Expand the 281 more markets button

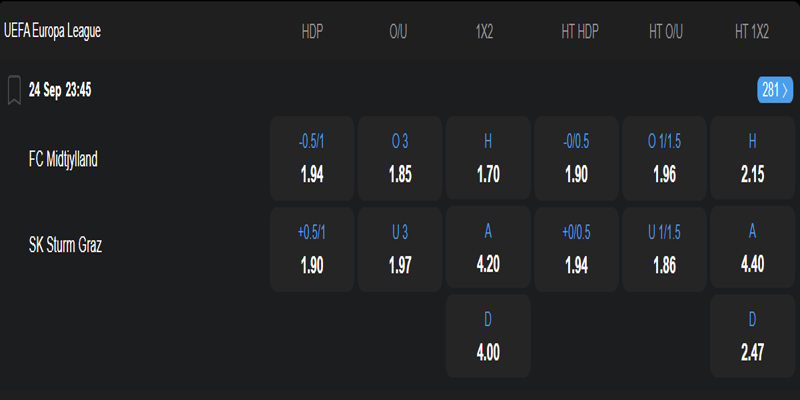pos(775,90)
